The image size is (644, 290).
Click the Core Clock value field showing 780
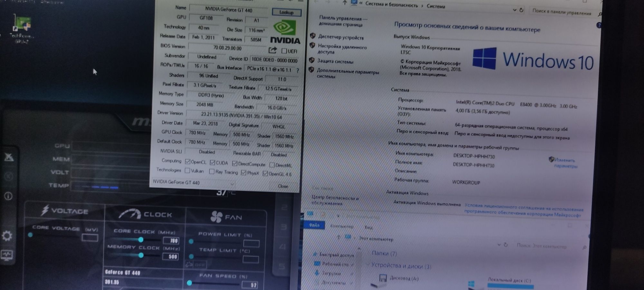(171, 240)
